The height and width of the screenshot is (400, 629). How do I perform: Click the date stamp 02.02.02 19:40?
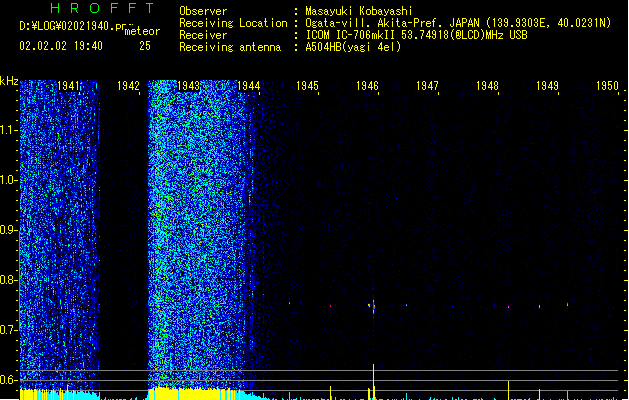point(61,46)
